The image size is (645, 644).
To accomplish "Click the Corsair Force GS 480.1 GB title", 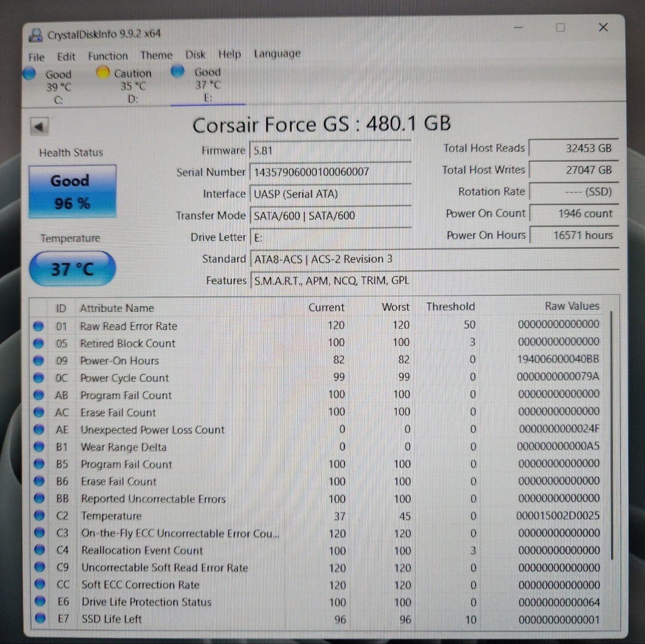I will [x=321, y=124].
